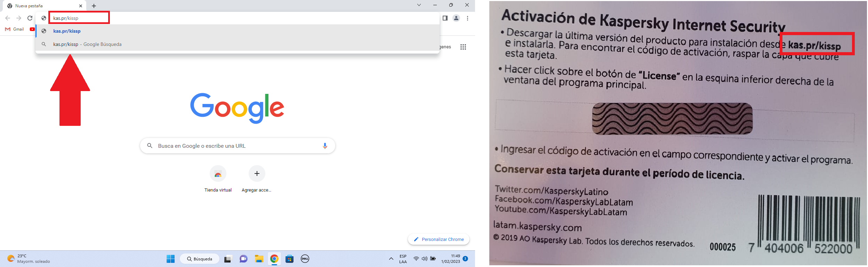Open Chrome three-dot menu
The width and height of the screenshot is (868, 267).
tap(467, 18)
